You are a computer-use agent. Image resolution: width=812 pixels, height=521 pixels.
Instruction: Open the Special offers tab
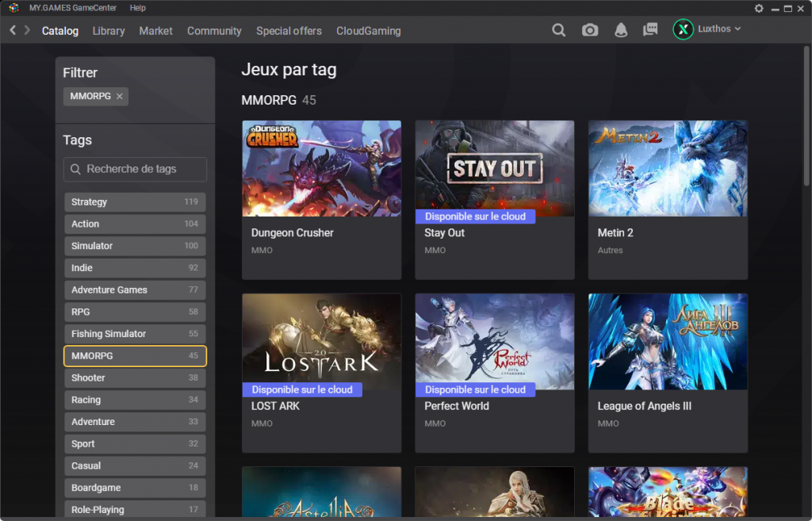tap(289, 31)
